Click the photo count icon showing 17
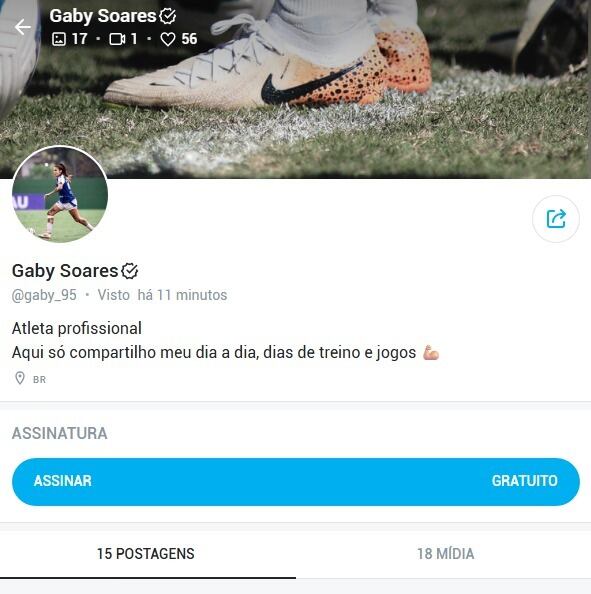Viewport: 591px width, 594px height. (x=59, y=39)
